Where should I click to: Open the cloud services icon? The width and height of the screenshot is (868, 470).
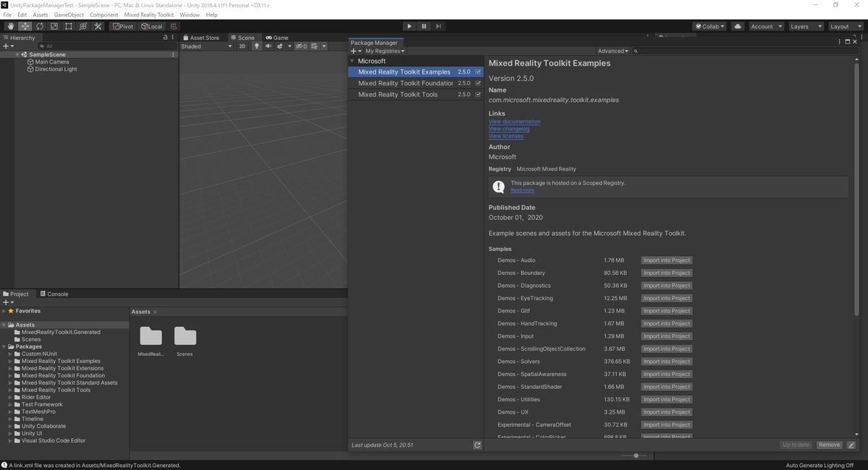737,26
